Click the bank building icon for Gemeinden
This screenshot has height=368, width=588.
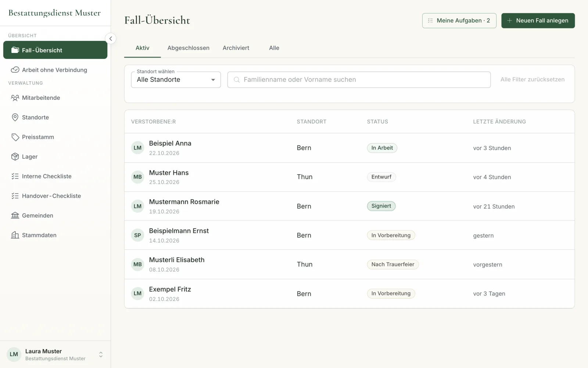15,215
